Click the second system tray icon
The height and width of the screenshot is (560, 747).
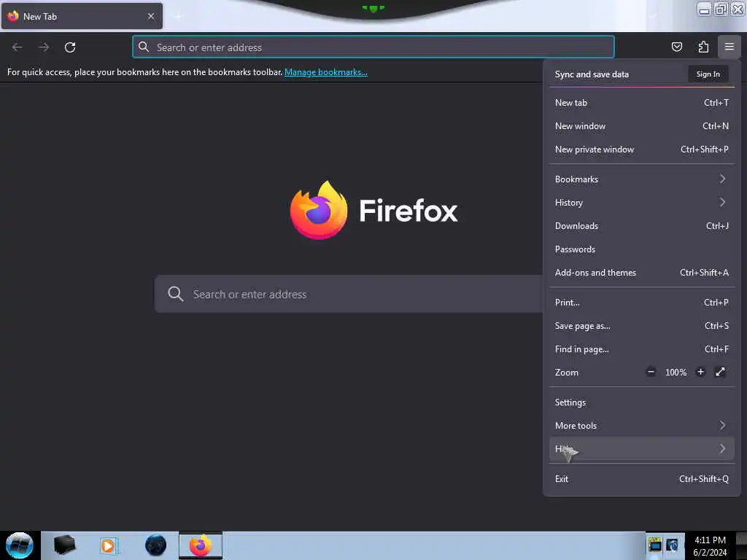point(672,544)
